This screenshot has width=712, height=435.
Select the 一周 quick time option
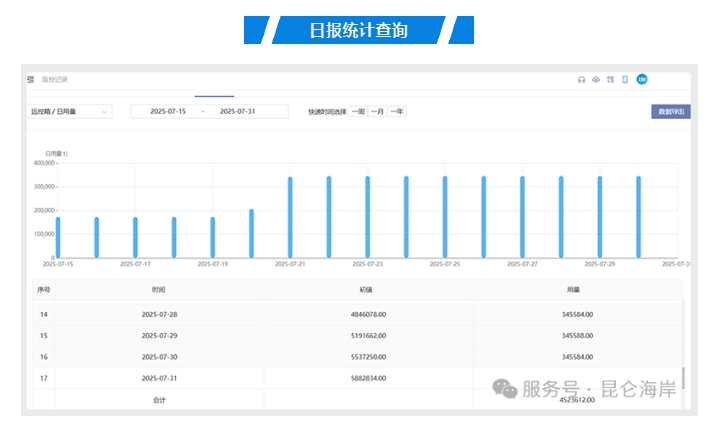[358, 111]
